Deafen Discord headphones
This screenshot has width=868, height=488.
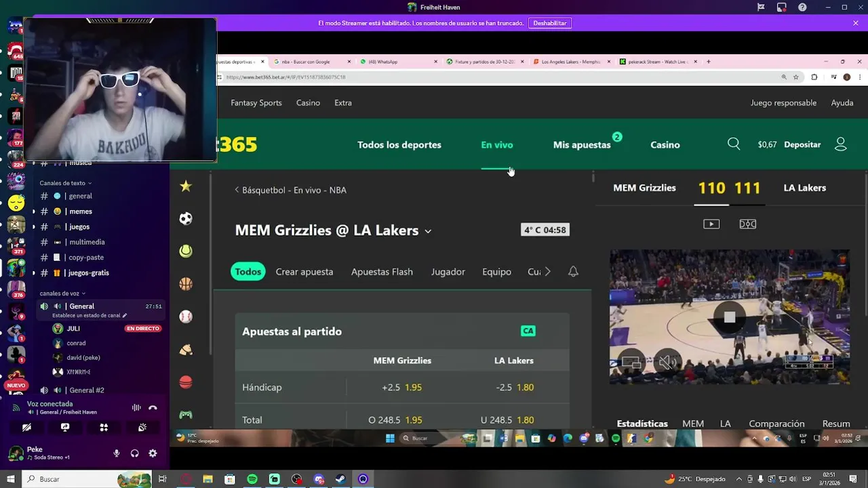135,453
